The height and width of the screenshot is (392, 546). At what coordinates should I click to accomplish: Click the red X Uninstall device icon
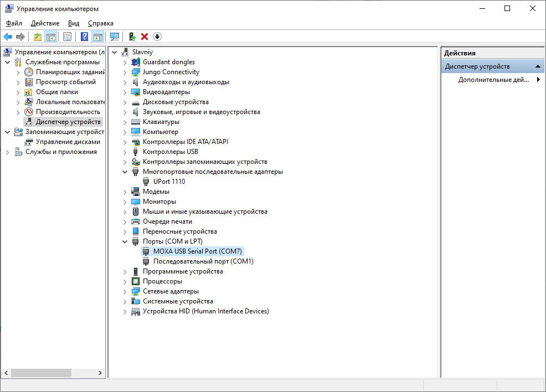click(x=145, y=37)
